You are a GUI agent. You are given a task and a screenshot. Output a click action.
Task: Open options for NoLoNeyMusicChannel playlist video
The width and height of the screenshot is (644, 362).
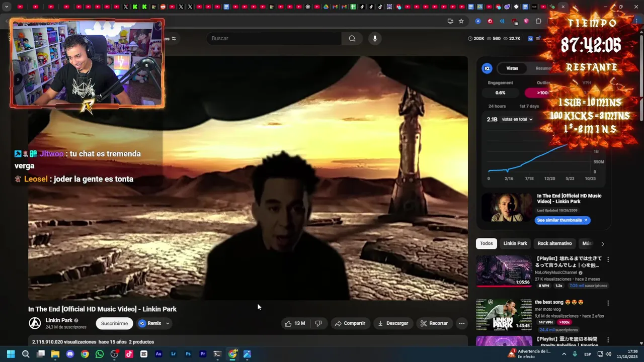(x=608, y=259)
